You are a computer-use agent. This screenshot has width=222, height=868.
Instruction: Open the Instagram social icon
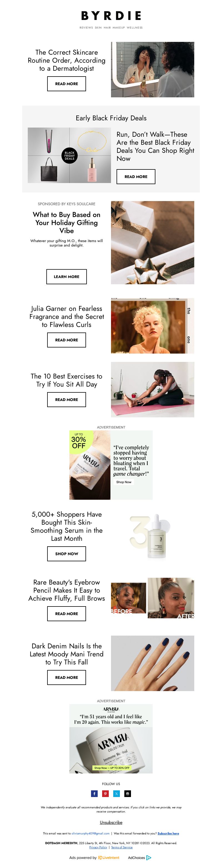click(x=128, y=793)
